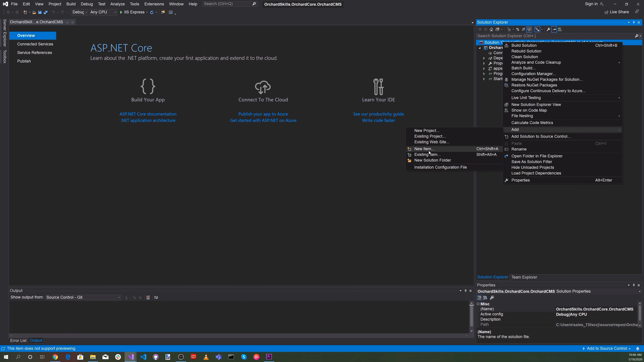Viewport: 644px width, 362px height.
Task: Expand the Properties tree node
Action: tap(484, 64)
